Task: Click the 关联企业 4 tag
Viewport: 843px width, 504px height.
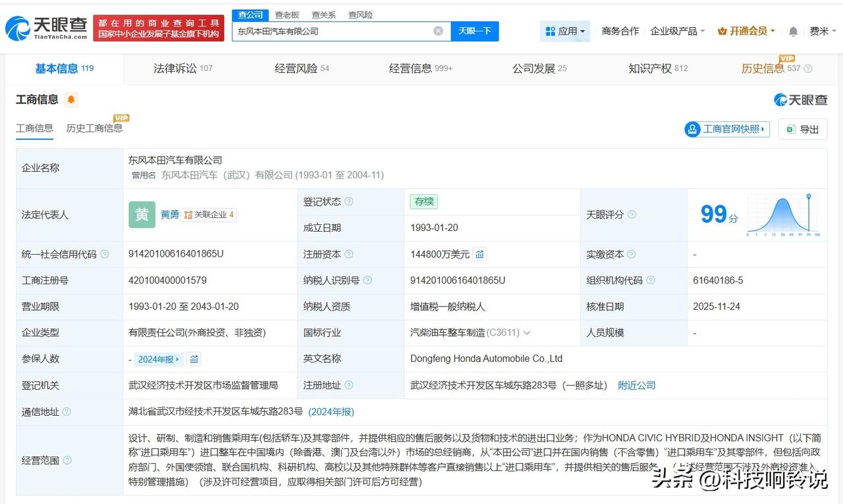Action: tap(209, 214)
